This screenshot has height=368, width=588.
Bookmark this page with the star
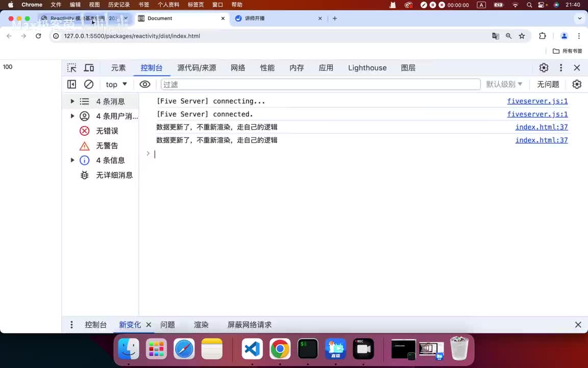point(522,36)
